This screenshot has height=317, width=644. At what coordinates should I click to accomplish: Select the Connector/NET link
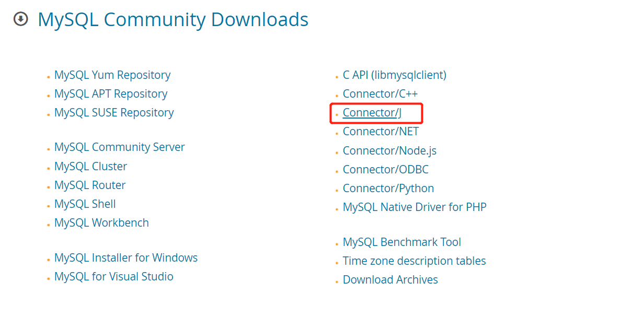[381, 132]
